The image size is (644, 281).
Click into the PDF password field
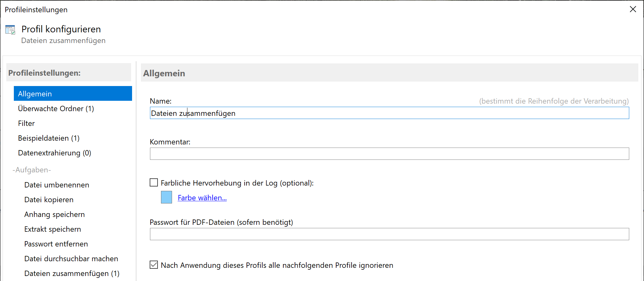pyautogui.click(x=389, y=234)
